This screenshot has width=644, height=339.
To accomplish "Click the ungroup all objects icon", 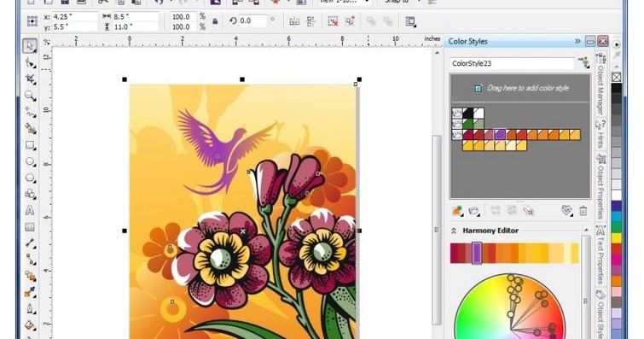I will (350, 21).
